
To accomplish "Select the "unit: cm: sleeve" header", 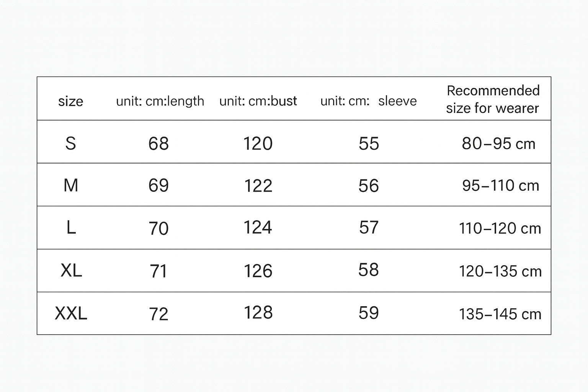I will [x=368, y=101].
